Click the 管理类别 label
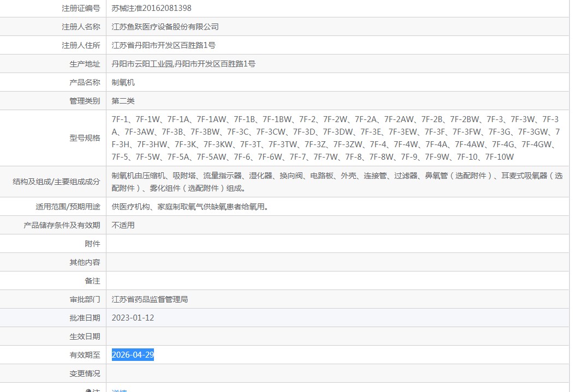Screen dimensions: 577x392 point(85,101)
